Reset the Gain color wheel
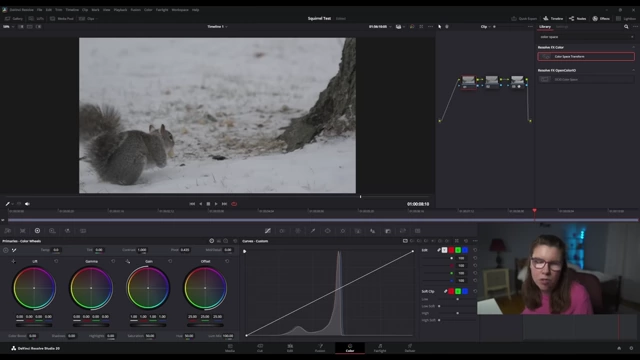Viewport: 640px width, 360px height. coord(170,261)
